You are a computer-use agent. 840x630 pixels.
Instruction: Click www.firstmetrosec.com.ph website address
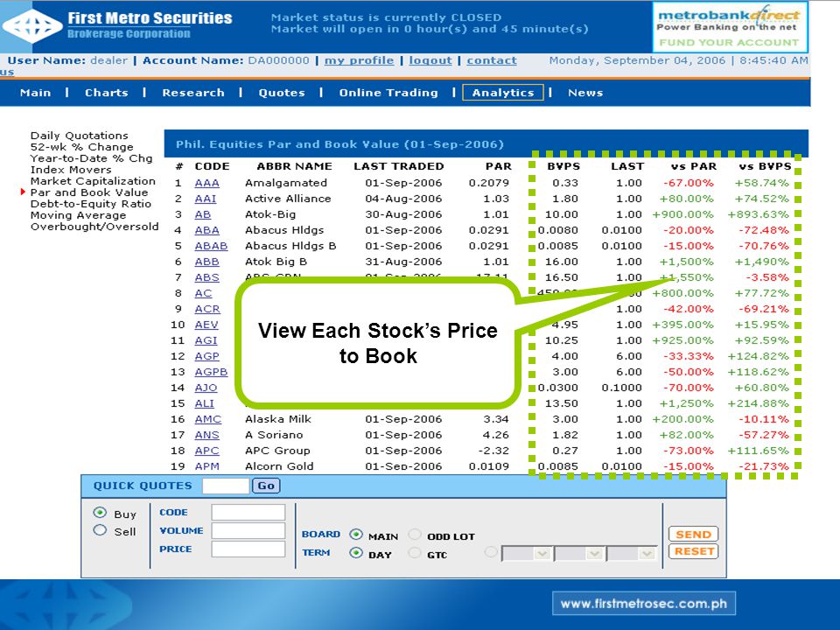643,604
